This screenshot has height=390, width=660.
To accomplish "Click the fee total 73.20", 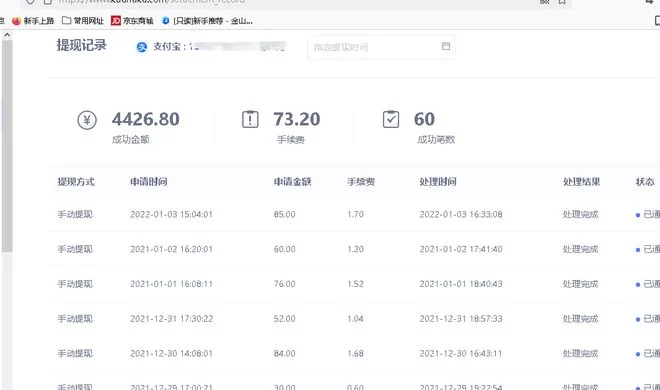I will [x=297, y=119].
